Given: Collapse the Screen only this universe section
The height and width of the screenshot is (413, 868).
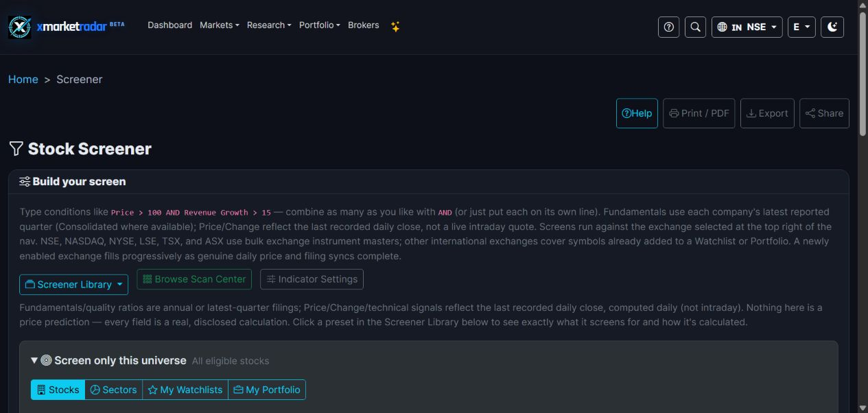Looking at the screenshot, I should click(x=34, y=360).
